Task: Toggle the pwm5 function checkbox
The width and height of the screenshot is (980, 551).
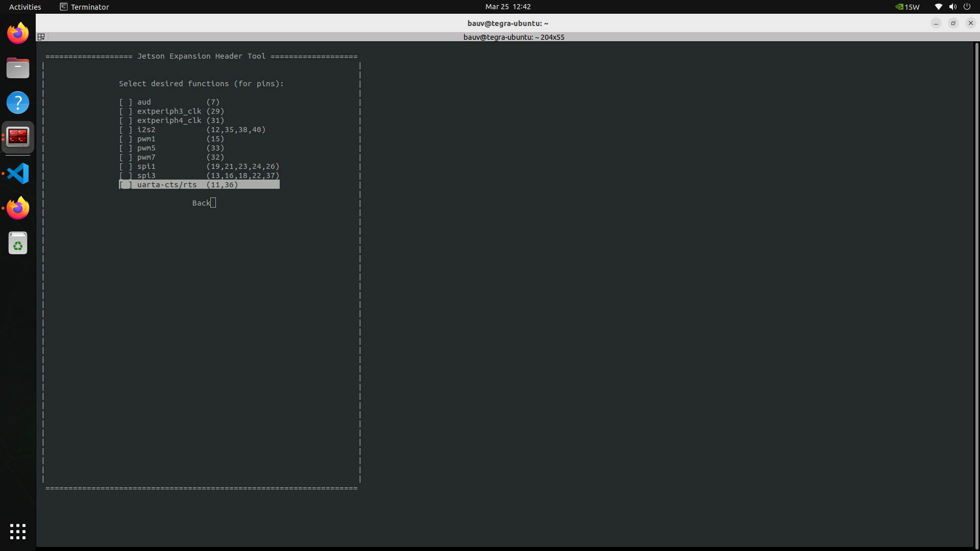Action: (126, 148)
